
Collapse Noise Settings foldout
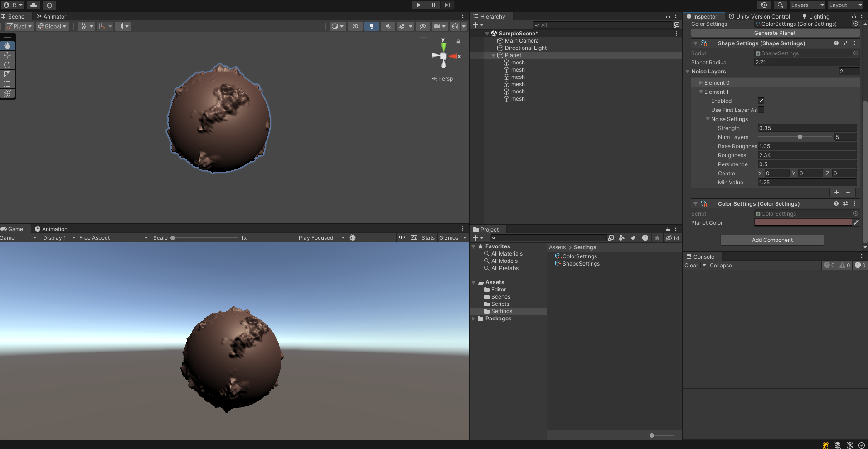[708, 119]
